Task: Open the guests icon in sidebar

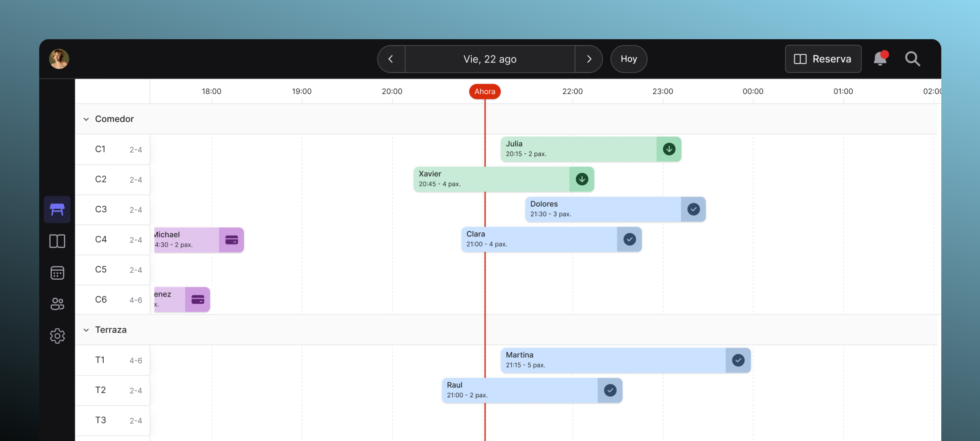Action: (57, 304)
